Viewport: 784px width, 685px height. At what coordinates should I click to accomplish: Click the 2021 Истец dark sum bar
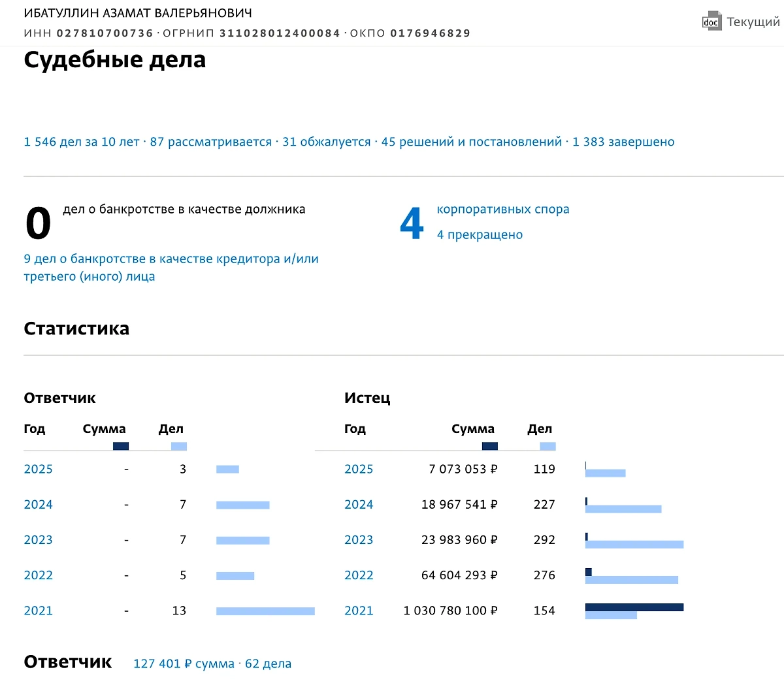pos(634,607)
